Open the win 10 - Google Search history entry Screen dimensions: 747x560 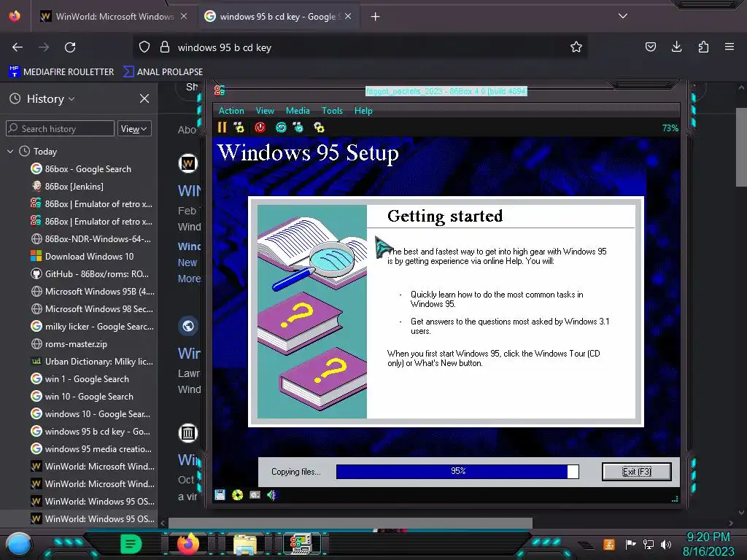tap(82, 396)
